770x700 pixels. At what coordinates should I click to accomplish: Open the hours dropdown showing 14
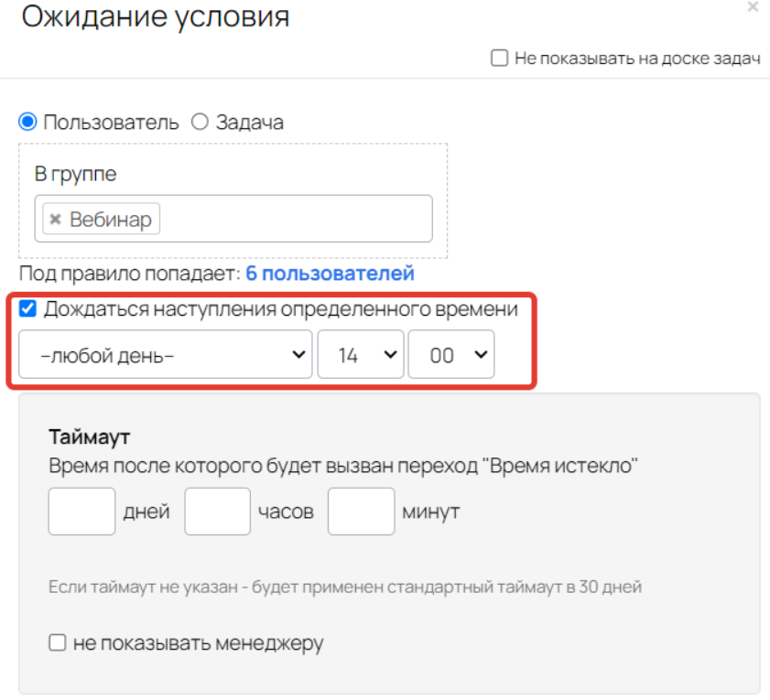point(361,354)
